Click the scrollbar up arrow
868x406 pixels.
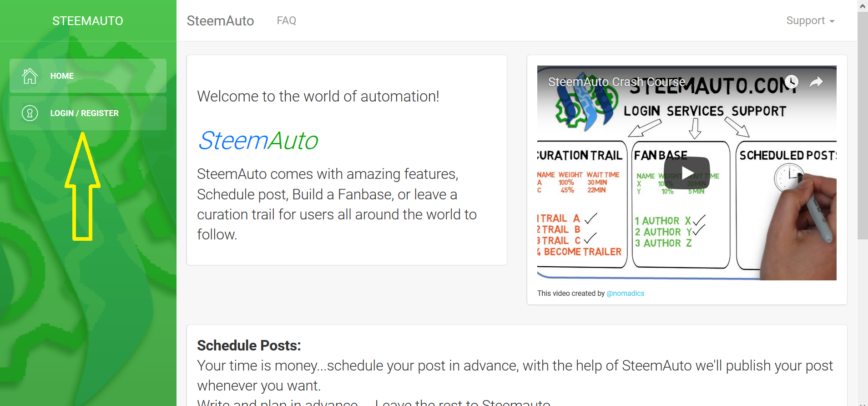863,6
